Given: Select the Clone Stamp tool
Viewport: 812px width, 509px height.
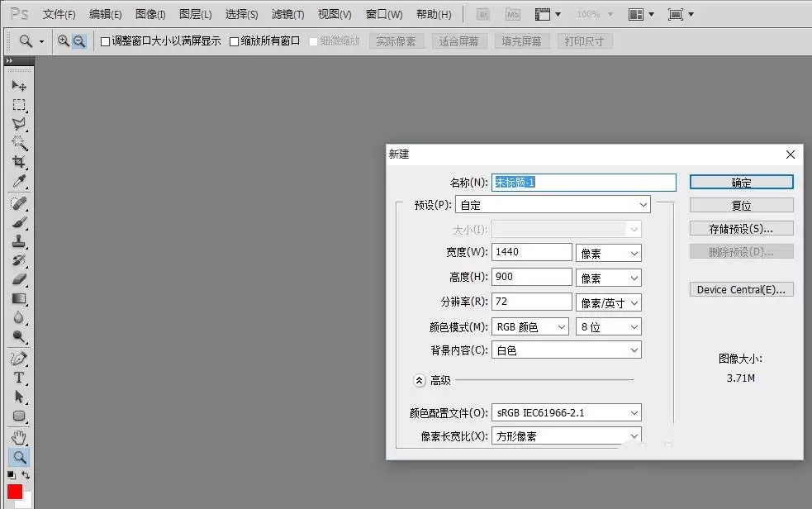Looking at the screenshot, I should (18, 241).
